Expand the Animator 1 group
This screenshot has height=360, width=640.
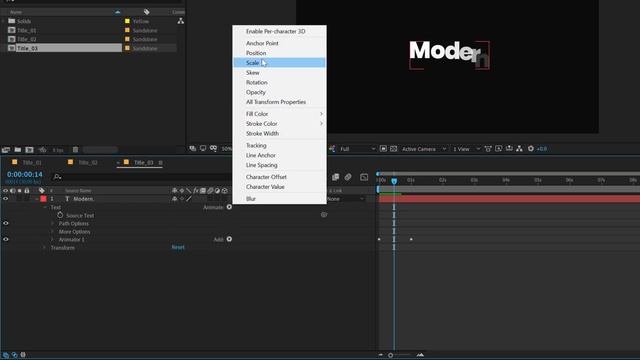(52, 240)
